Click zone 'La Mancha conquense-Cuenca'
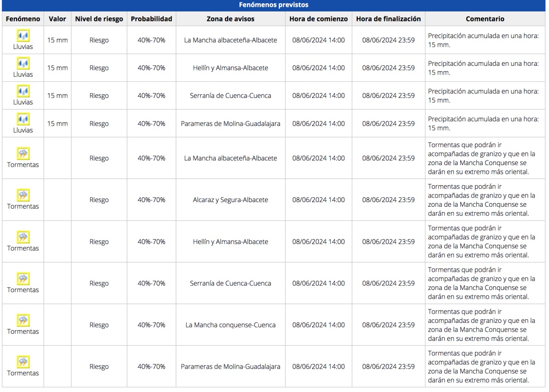Image resolution: width=549 pixels, height=392 pixels. (231, 325)
